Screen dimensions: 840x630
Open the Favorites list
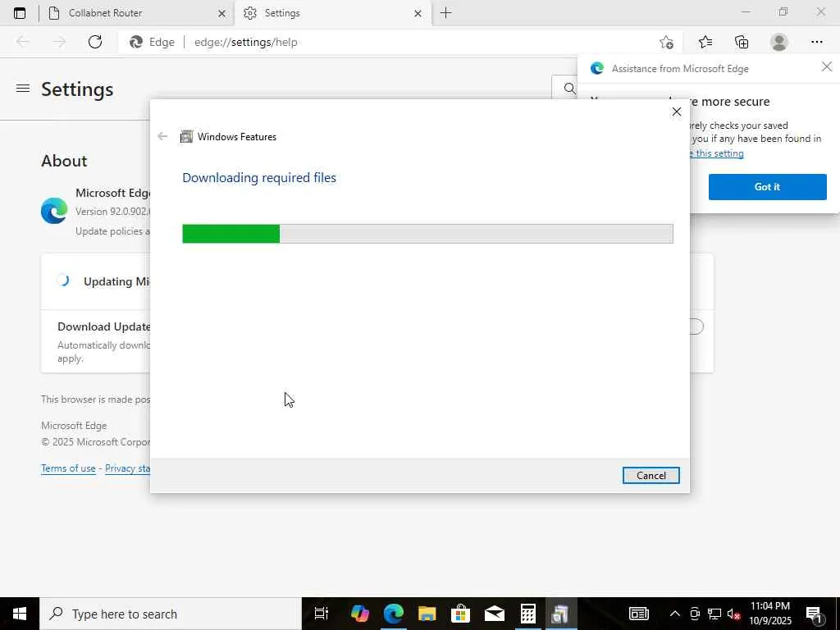[x=705, y=42]
